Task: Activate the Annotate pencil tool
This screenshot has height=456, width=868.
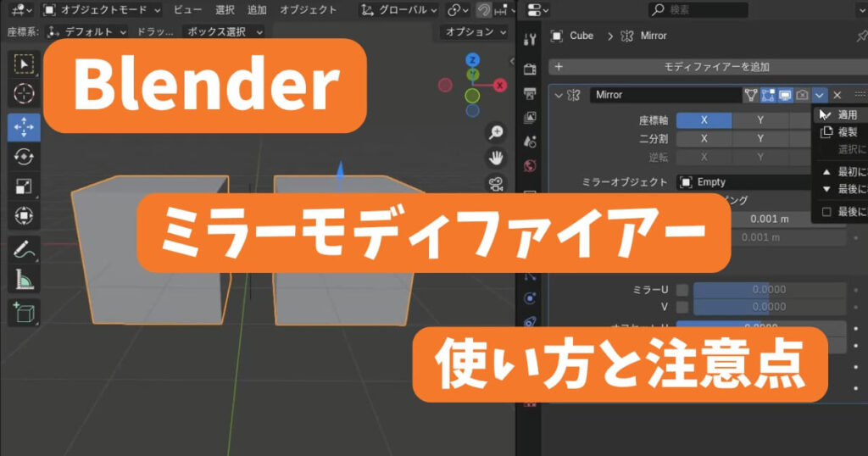Action: (24, 249)
